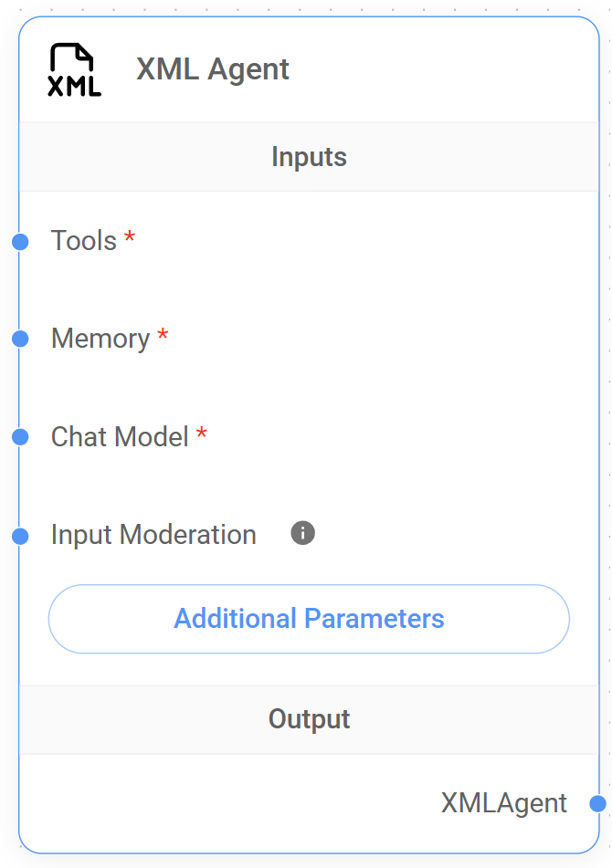Open the Additional Parameters dialog
The width and height of the screenshot is (612, 868).
309,619
